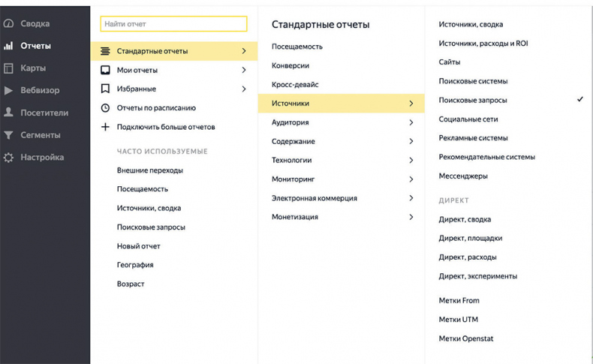
Task: Click the Карты icon in sidebar
Action: (x=9, y=68)
